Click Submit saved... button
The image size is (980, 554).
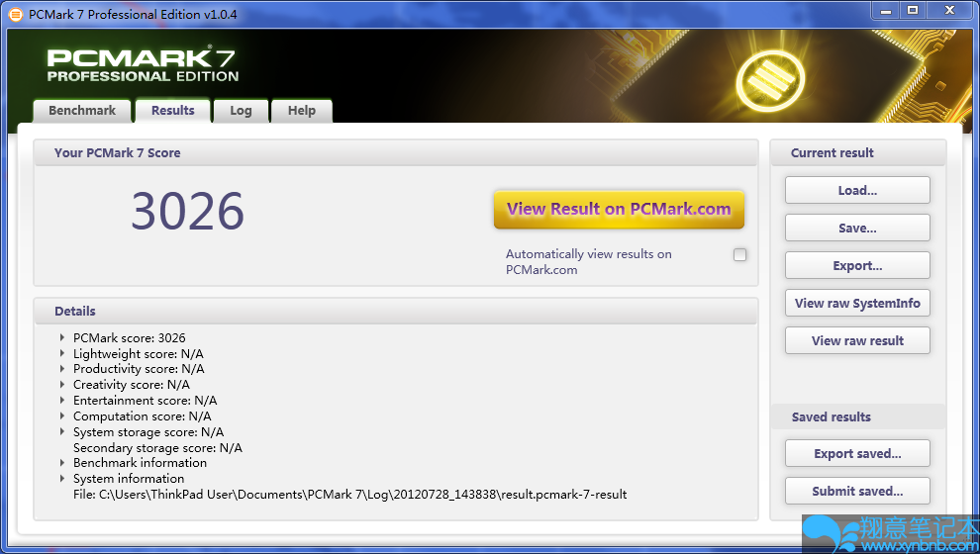pyautogui.click(x=857, y=491)
